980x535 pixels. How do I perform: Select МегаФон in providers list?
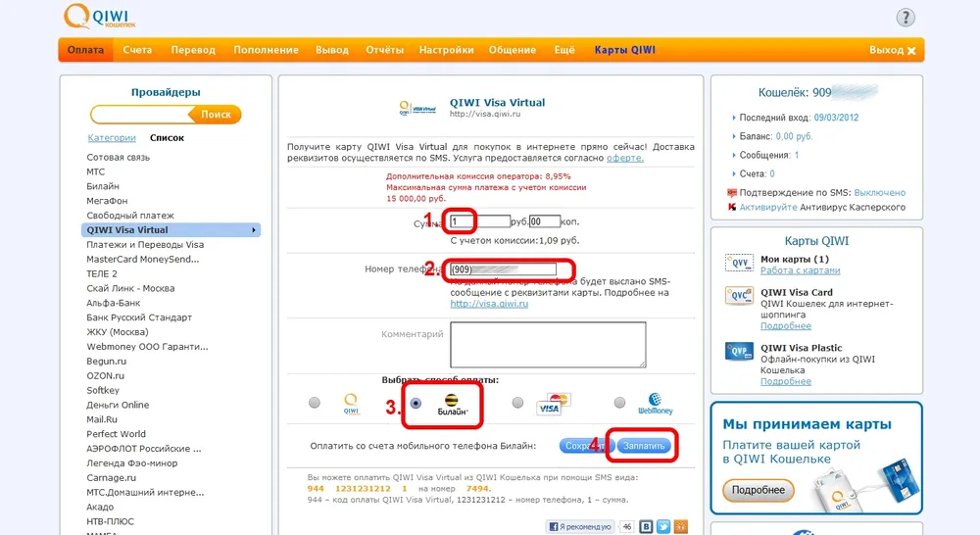107,201
